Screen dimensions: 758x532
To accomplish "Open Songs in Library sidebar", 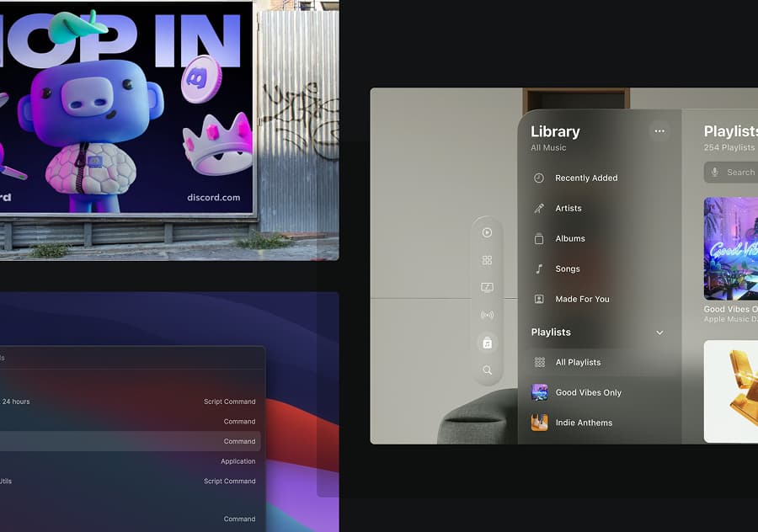I will 598,269.
